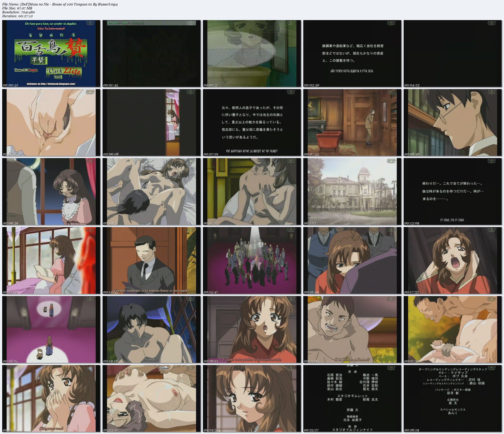Screen dimensions: 504x434
Task: Select the thumbnail stamped 00:17:33
Action: 453,260
